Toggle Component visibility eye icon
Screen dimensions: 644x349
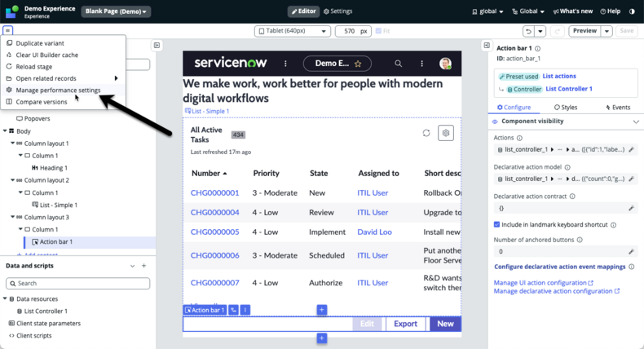pyautogui.click(x=495, y=121)
